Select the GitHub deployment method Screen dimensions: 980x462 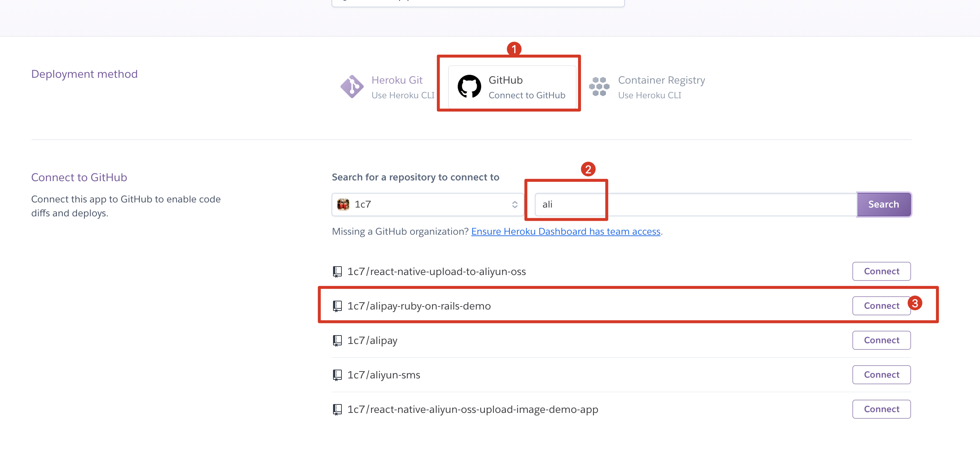tap(512, 87)
